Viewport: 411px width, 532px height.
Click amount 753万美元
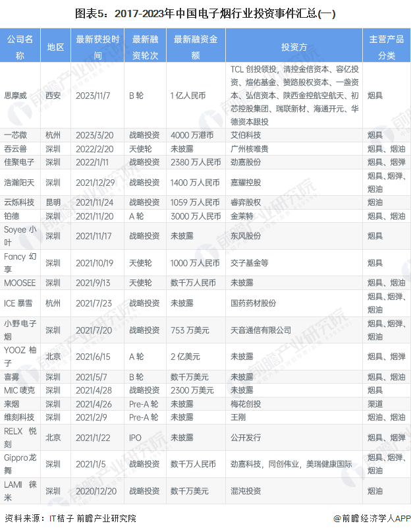[190, 330]
